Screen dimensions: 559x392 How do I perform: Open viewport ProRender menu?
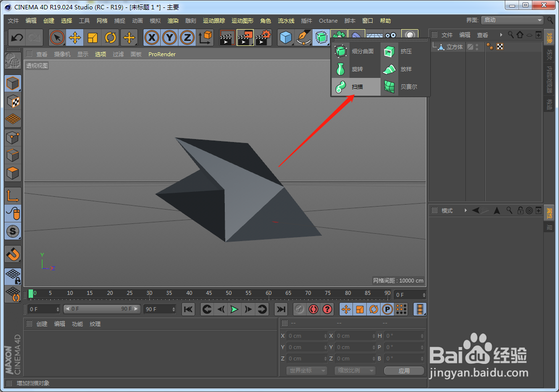click(x=162, y=54)
